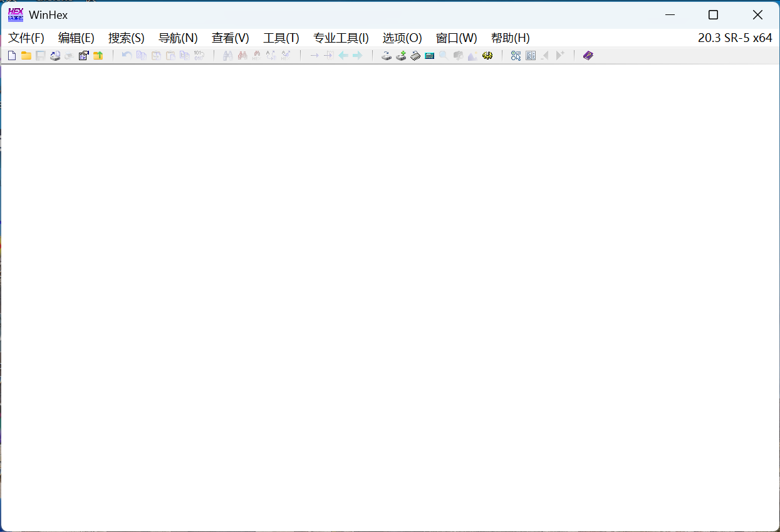780x532 pixels.
Task: Click the Find Hex Values binoculars icon
Action: click(256, 56)
